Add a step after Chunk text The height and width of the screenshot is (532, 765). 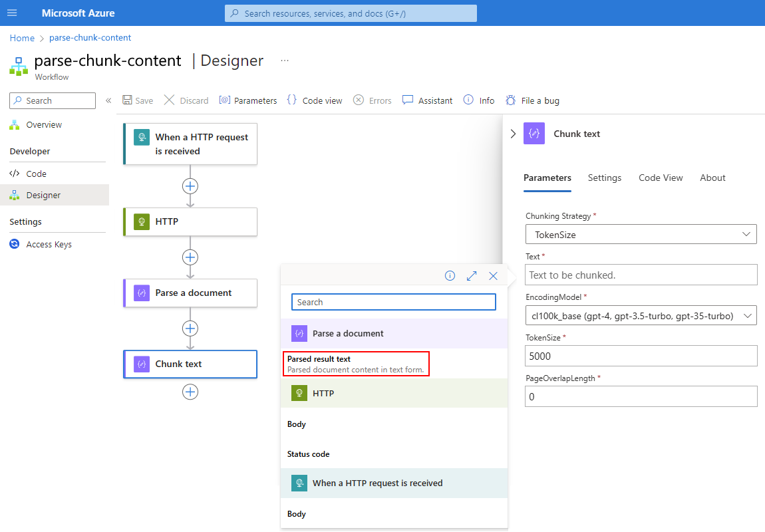tap(190, 392)
